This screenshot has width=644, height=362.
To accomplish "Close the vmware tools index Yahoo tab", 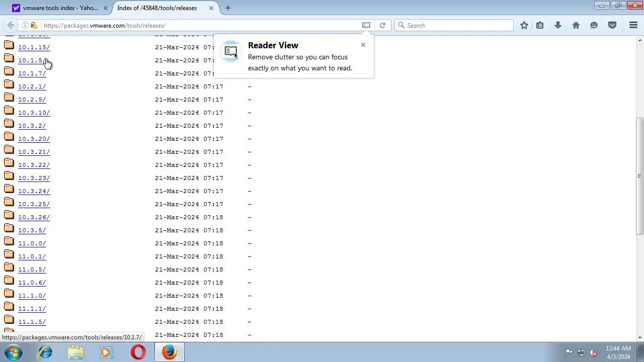I will tap(106, 8).
